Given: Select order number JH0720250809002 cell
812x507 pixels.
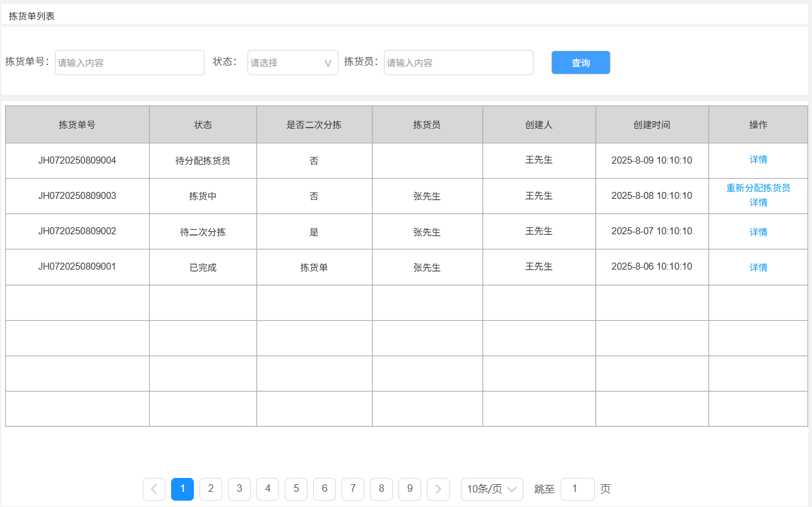Looking at the screenshot, I should click(77, 231).
